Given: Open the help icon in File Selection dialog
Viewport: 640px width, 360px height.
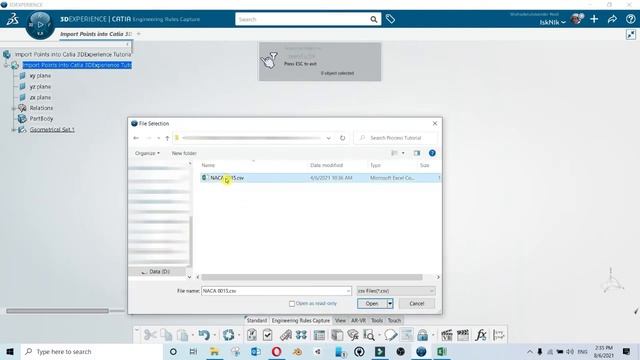Looking at the screenshot, I should pyautogui.click(x=432, y=153).
